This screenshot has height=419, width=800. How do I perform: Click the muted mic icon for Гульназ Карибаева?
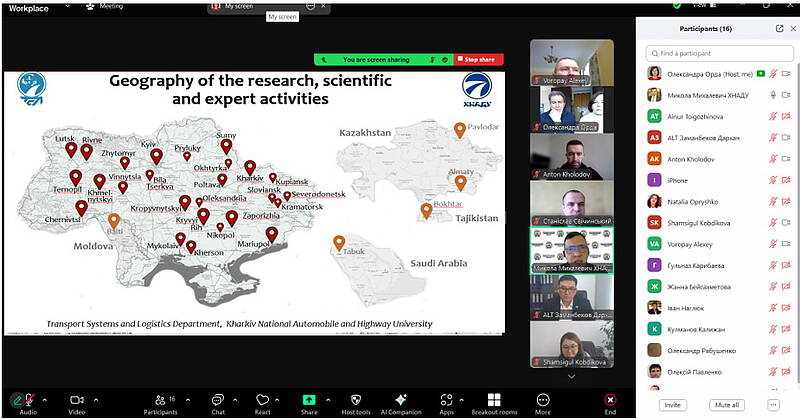pos(773,265)
